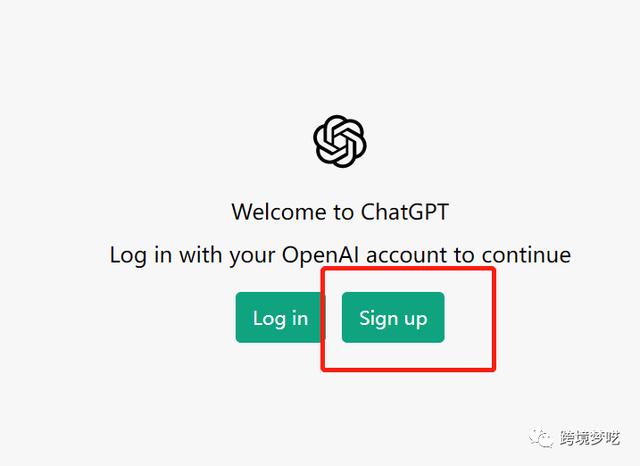Click the Chinese watermark text beside WeChat icon
The image size is (640, 466).
(590, 438)
